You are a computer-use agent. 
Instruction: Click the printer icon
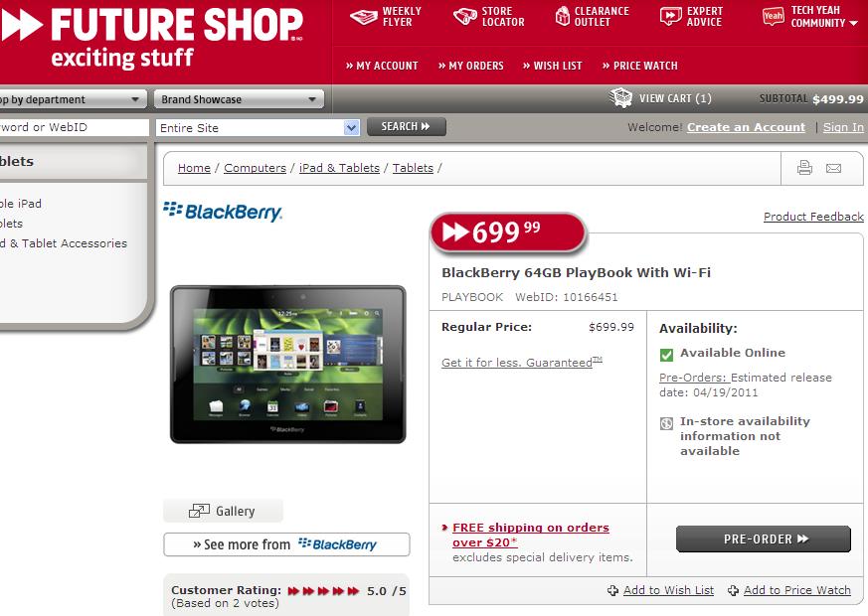(x=804, y=168)
